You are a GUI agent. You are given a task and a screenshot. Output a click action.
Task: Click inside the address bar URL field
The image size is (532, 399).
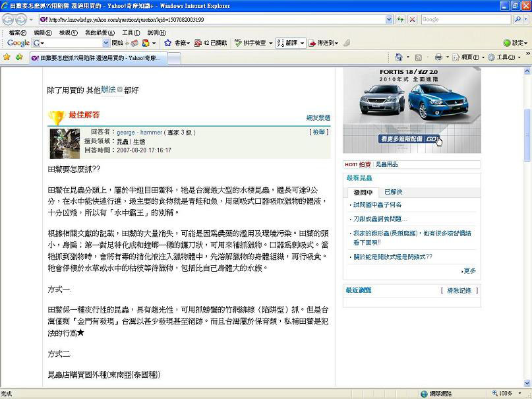(x=198, y=19)
